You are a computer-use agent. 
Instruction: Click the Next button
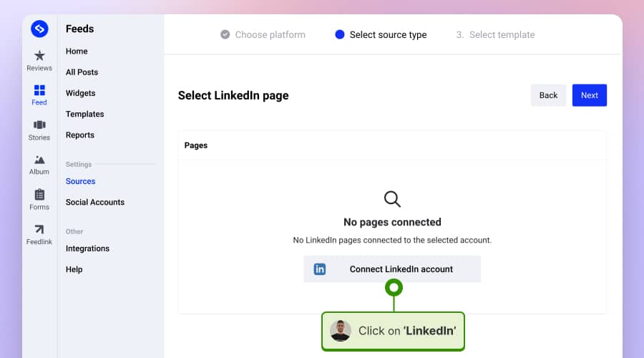coord(590,95)
